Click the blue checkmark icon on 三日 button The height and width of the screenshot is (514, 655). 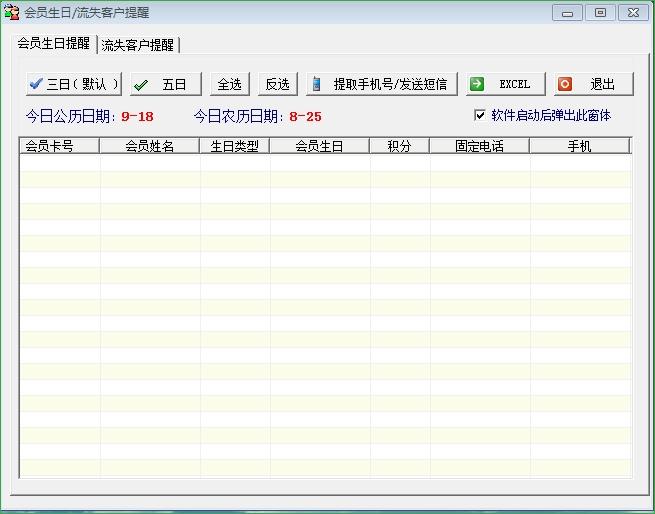click(36, 84)
